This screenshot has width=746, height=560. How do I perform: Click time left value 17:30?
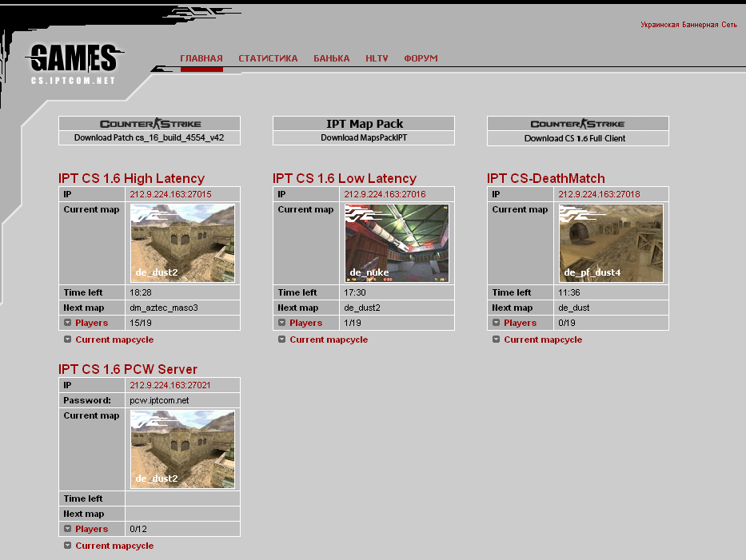[x=355, y=292]
